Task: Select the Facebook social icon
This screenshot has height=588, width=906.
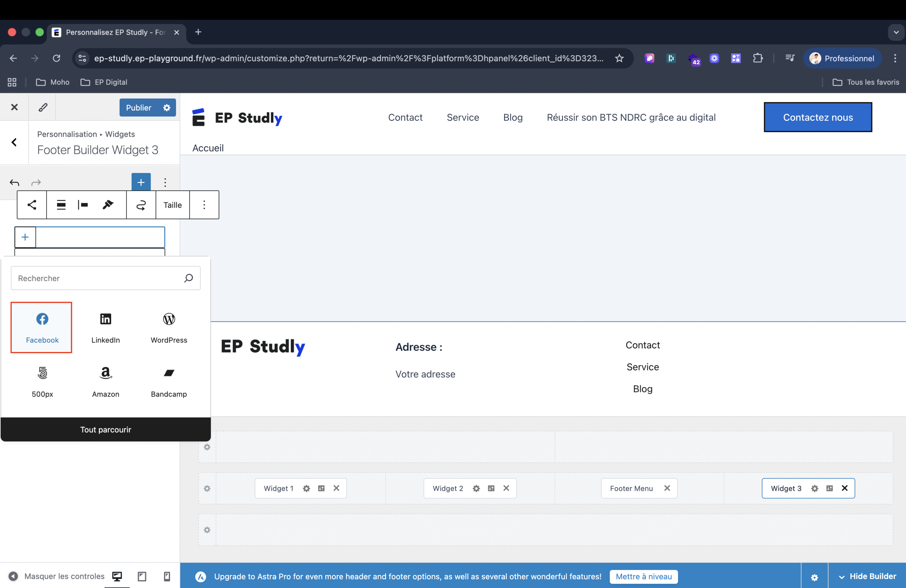Action: pyautogui.click(x=42, y=327)
